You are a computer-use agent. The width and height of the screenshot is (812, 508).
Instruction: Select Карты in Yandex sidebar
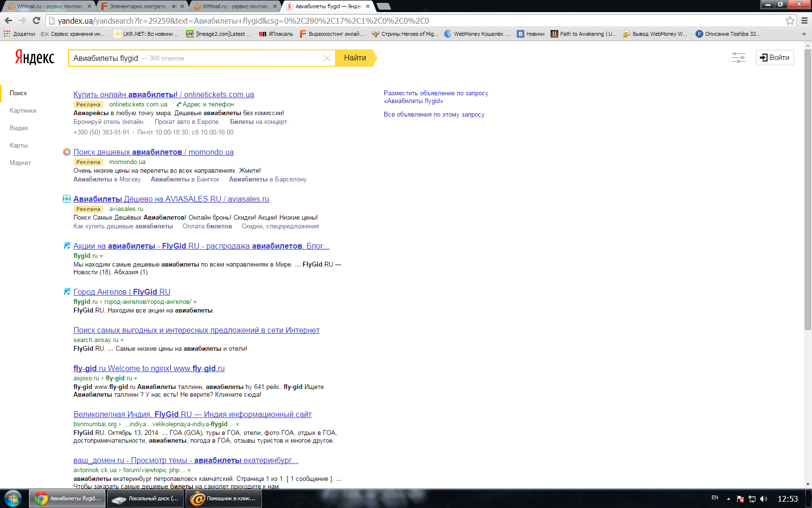click(18, 145)
